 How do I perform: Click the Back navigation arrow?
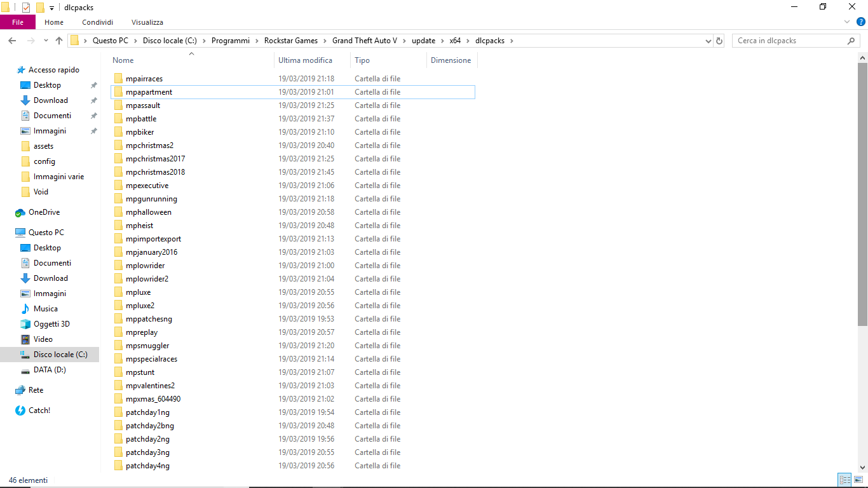[x=12, y=41]
